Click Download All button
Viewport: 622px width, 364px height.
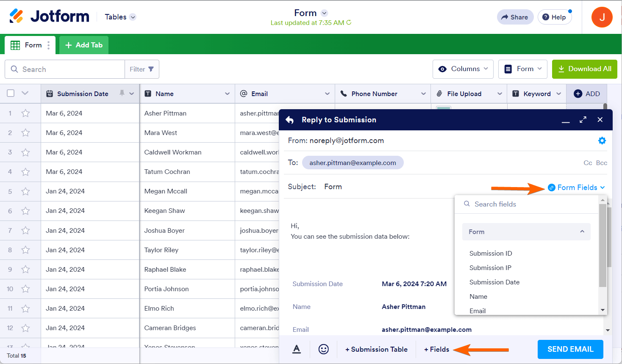coord(585,69)
